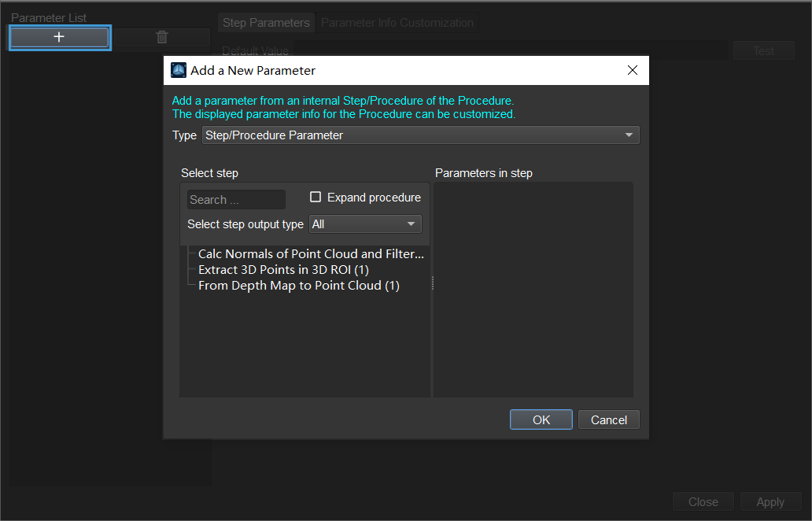Select Extract 3D Points in 3D ROI step
Viewport: 812px width, 521px height.
(283, 270)
